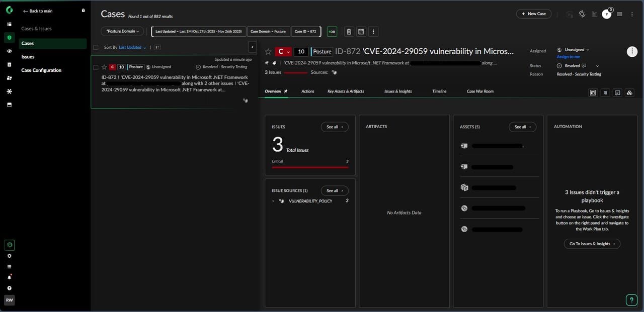Open the filter funnel icon with badge
The image size is (644, 312).
point(607,14)
